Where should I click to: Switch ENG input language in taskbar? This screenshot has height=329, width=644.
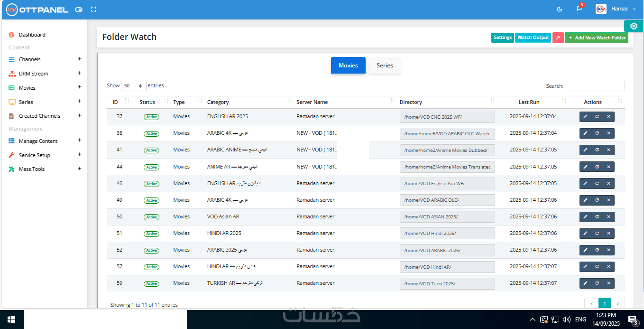(x=580, y=320)
